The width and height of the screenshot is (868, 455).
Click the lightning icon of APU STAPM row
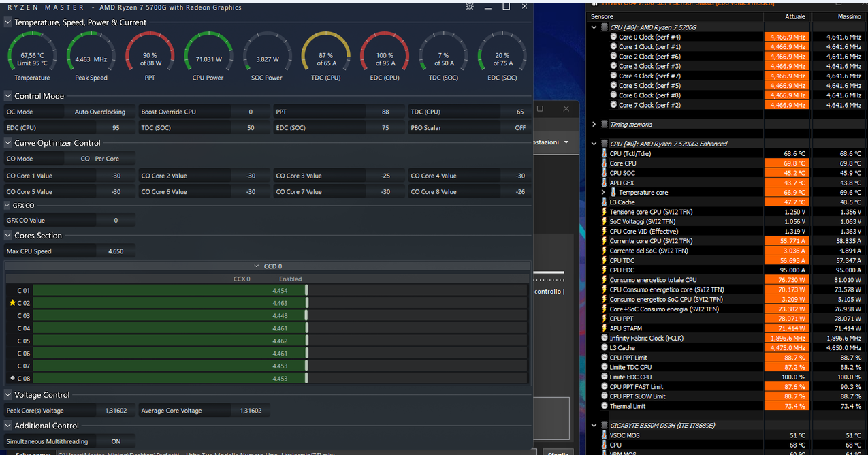pyautogui.click(x=604, y=328)
